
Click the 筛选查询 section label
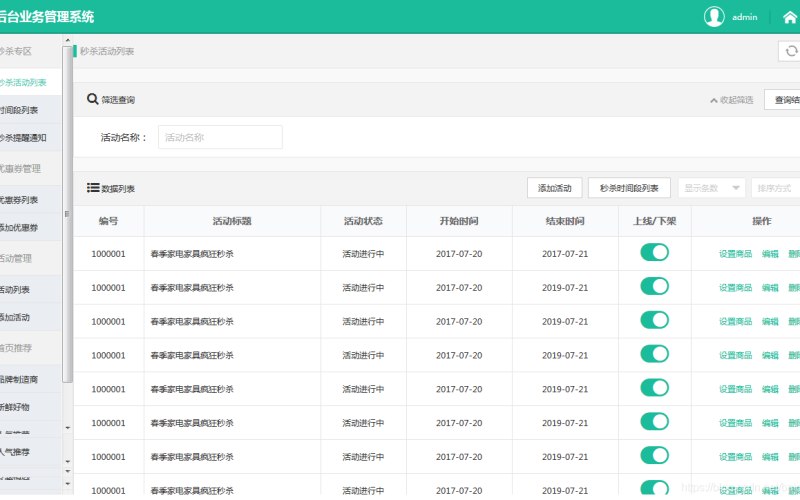(118, 100)
